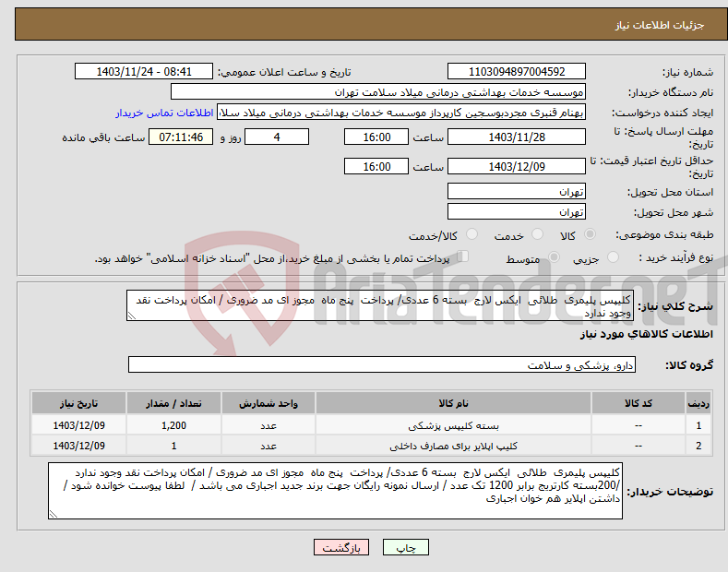
Task: Select the خدمت radio button
Action: (537, 234)
